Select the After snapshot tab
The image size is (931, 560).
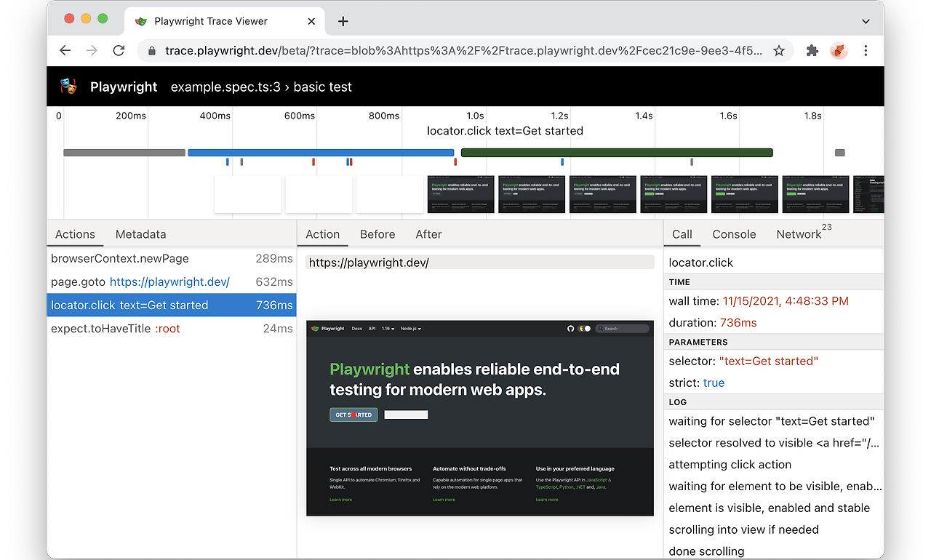tap(428, 234)
